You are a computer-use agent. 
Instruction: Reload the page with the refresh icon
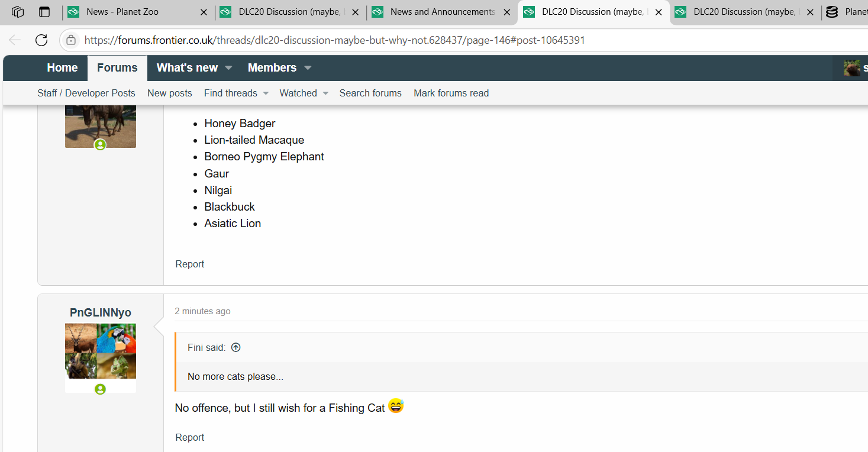coord(41,40)
